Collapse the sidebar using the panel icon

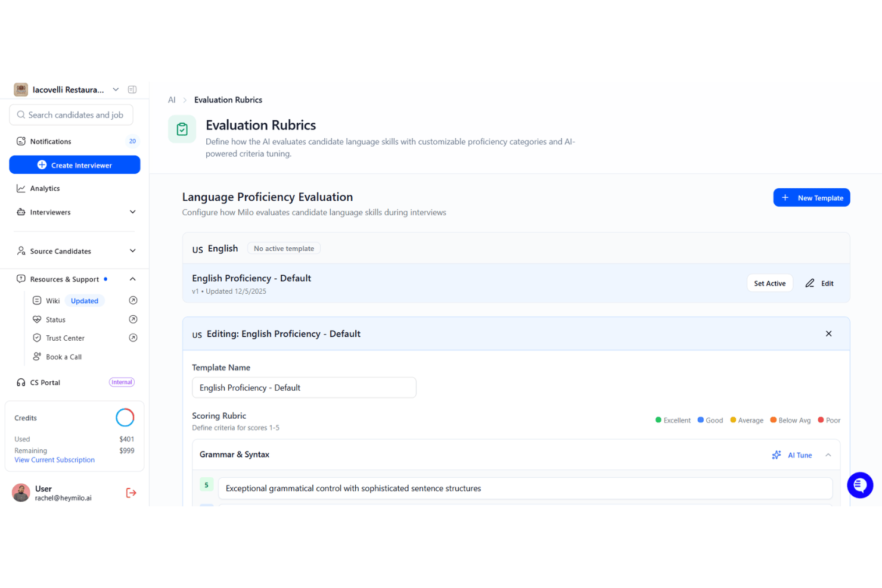point(132,89)
